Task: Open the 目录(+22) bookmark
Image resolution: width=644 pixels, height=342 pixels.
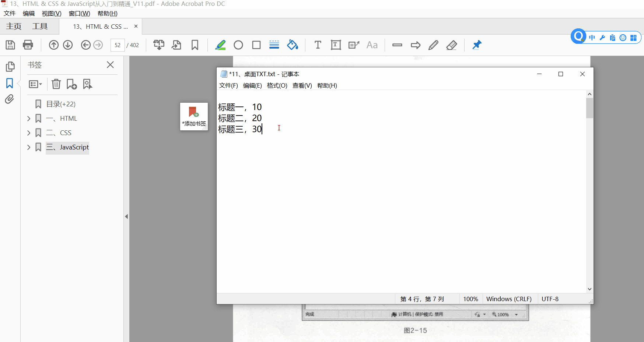Action: tap(61, 104)
